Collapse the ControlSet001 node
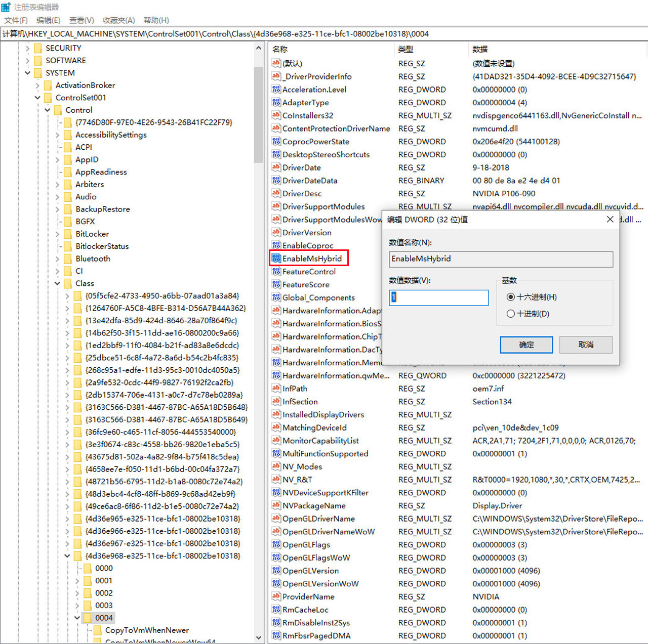 37,98
